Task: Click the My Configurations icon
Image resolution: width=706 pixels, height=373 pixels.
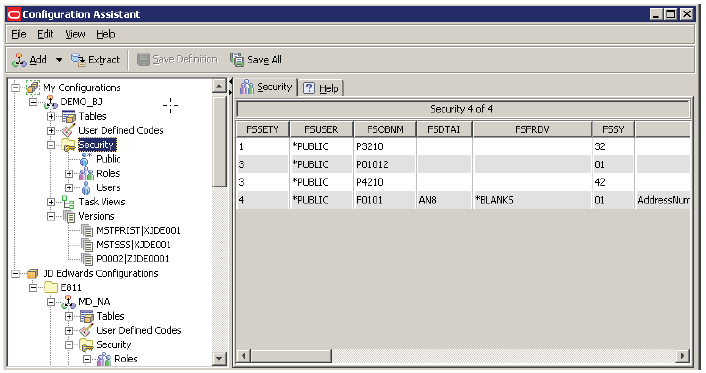Action: [x=33, y=87]
